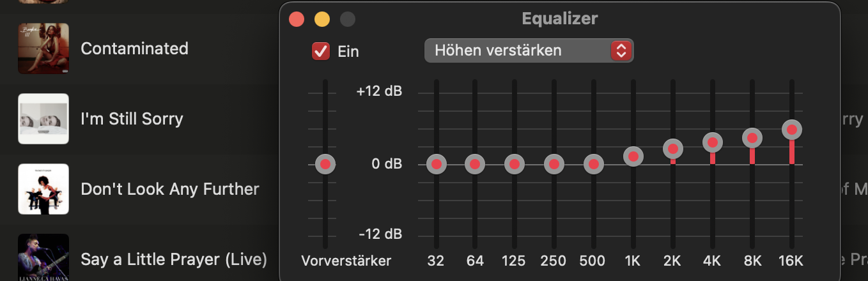Click the 4K band slider knob
Screen dimensions: 868x281
pyautogui.click(x=713, y=142)
